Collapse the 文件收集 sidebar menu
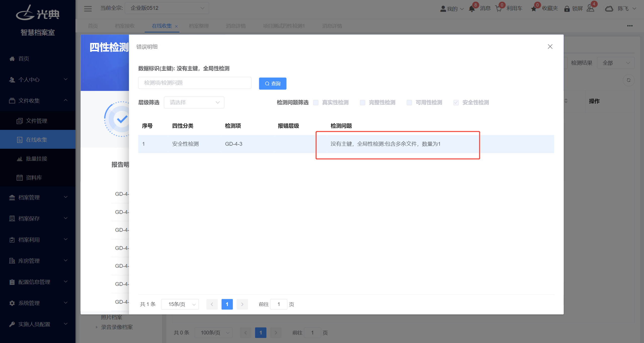The image size is (644, 343). pos(38,101)
